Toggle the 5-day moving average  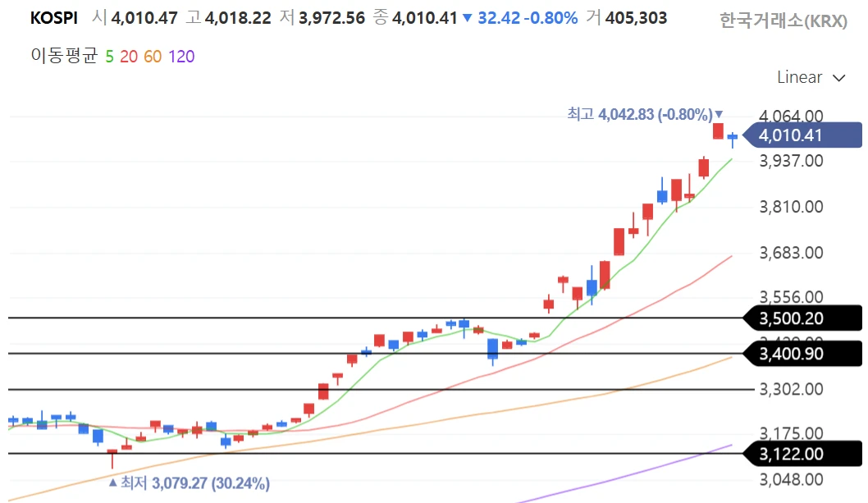[x=109, y=57]
